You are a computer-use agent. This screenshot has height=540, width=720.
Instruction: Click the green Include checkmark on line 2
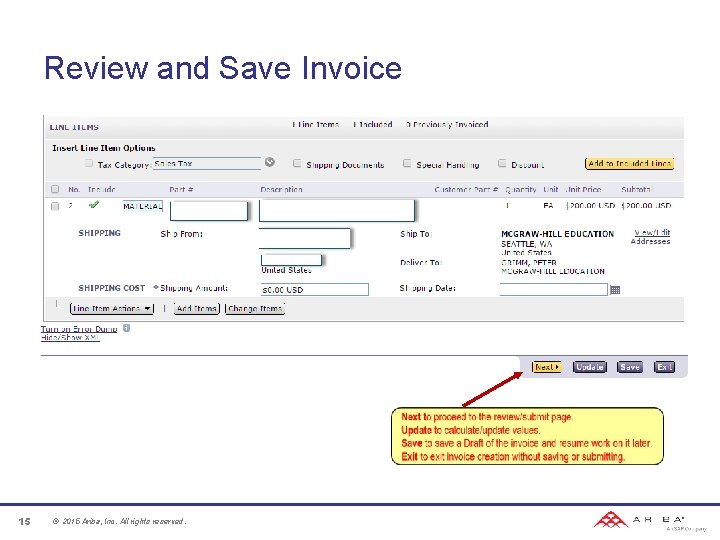click(94, 204)
